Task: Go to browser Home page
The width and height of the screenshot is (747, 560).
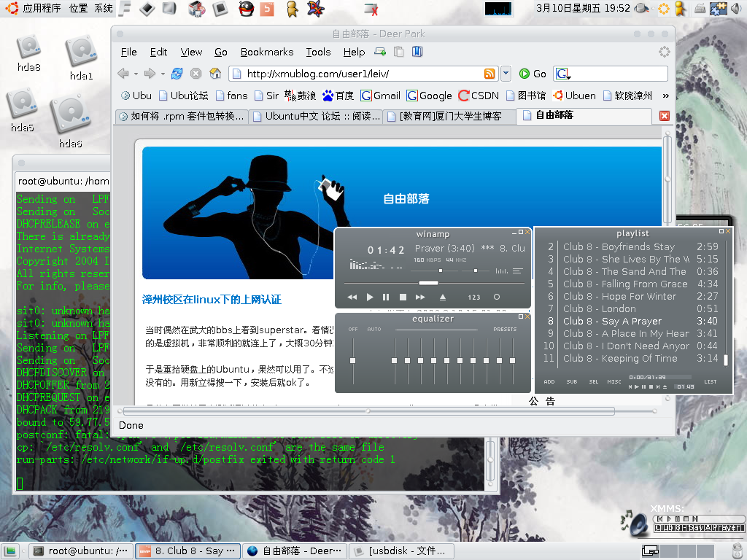Action: tap(215, 74)
